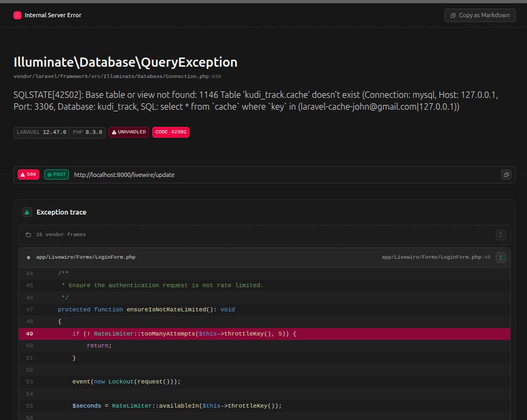Click the expand chevrons on vendor frames row
The height and width of the screenshot is (420, 527).
501,234
